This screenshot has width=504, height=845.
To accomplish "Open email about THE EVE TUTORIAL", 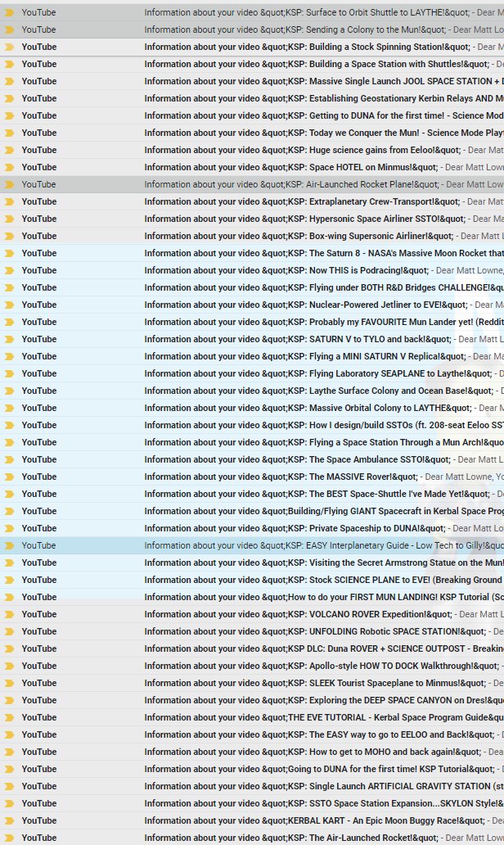I will pos(252,718).
